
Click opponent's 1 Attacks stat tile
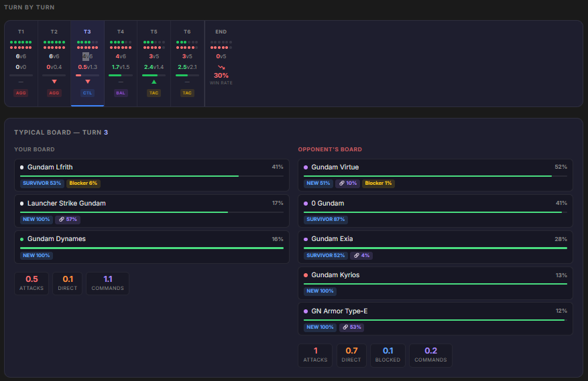tap(315, 355)
